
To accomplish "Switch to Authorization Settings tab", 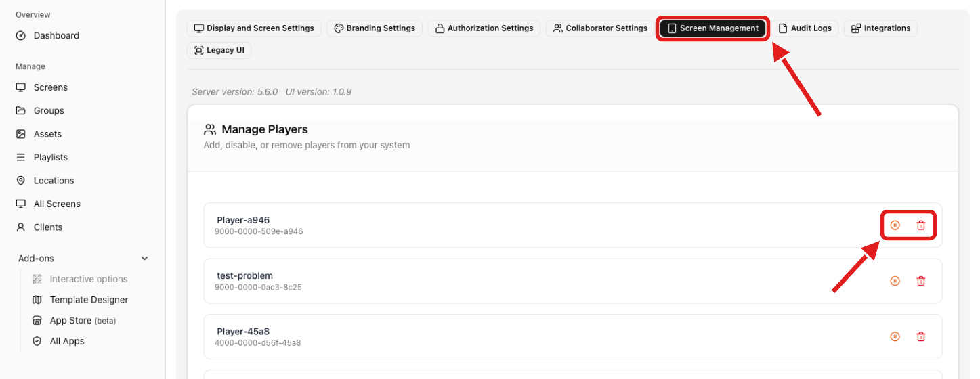I will click(484, 28).
